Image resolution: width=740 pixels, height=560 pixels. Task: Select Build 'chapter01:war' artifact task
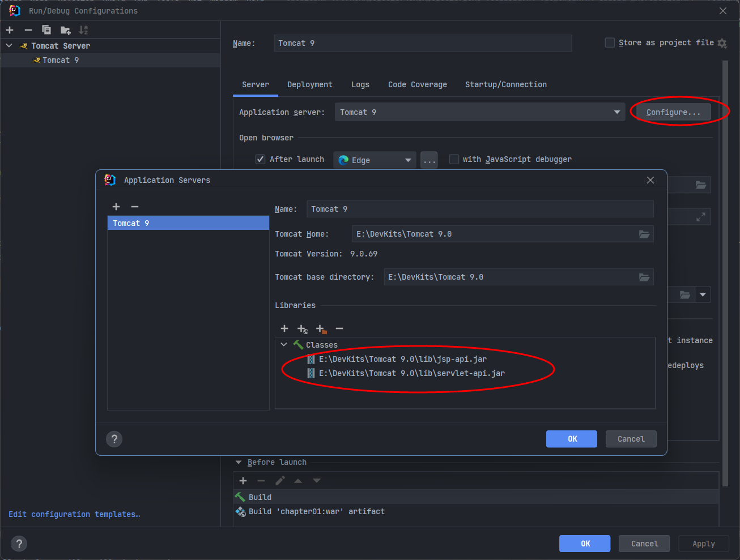(476, 511)
